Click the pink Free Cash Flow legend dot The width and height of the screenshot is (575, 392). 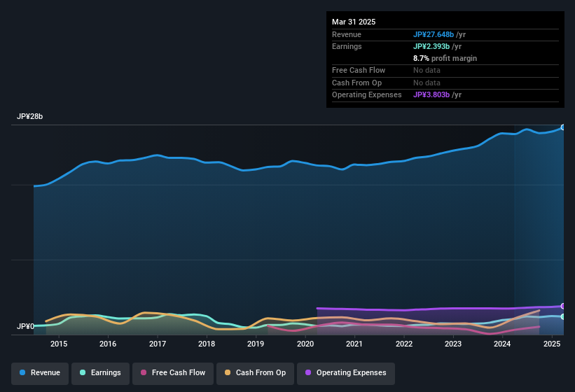(x=144, y=372)
